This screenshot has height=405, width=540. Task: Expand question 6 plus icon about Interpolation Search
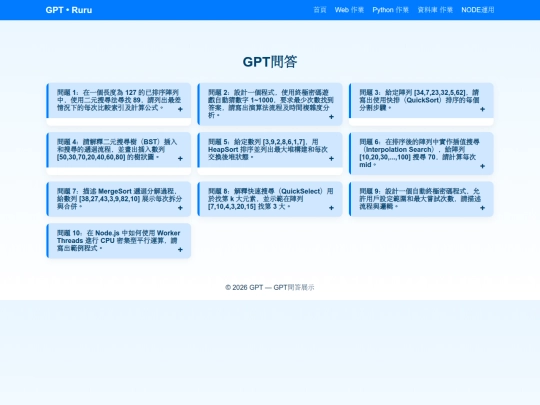[482, 166]
